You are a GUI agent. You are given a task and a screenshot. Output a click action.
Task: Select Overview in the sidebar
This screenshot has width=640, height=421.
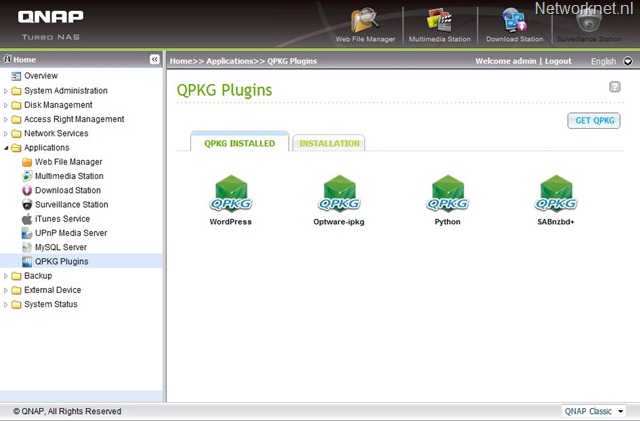(x=41, y=76)
